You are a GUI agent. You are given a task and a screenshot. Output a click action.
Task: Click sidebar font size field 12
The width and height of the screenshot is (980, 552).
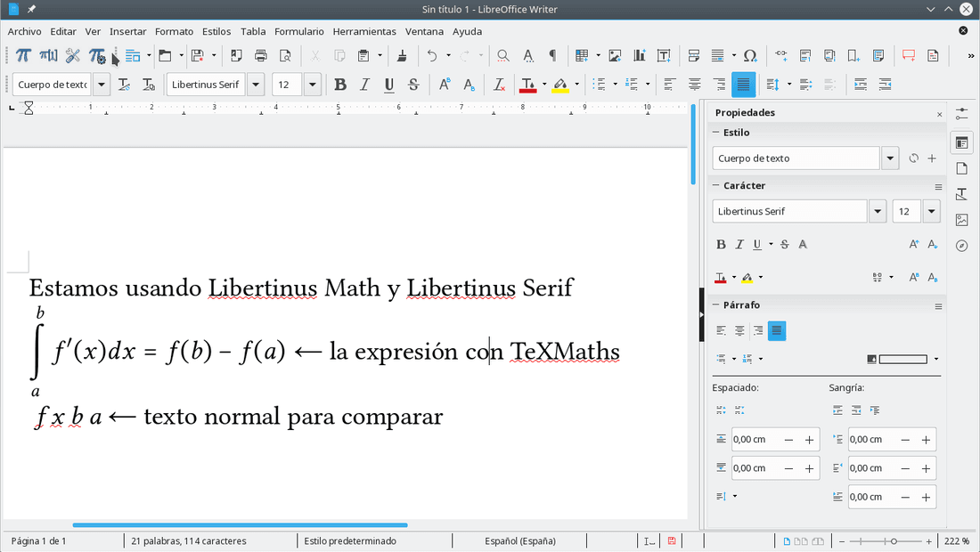(907, 211)
